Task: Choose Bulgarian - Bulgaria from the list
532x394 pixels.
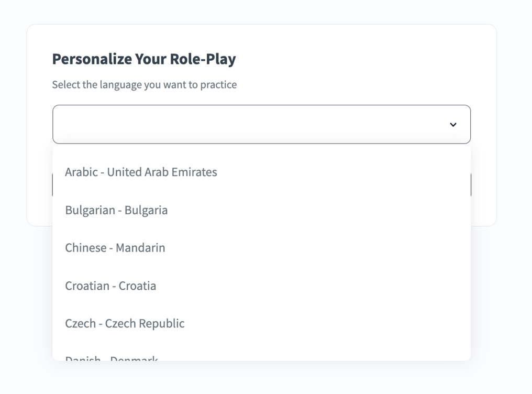Action: point(116,210)
